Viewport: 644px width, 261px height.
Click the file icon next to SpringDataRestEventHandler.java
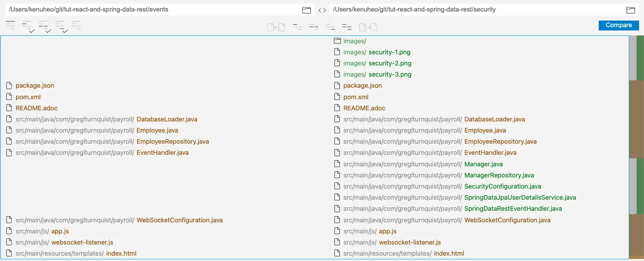tap(337, 208)
